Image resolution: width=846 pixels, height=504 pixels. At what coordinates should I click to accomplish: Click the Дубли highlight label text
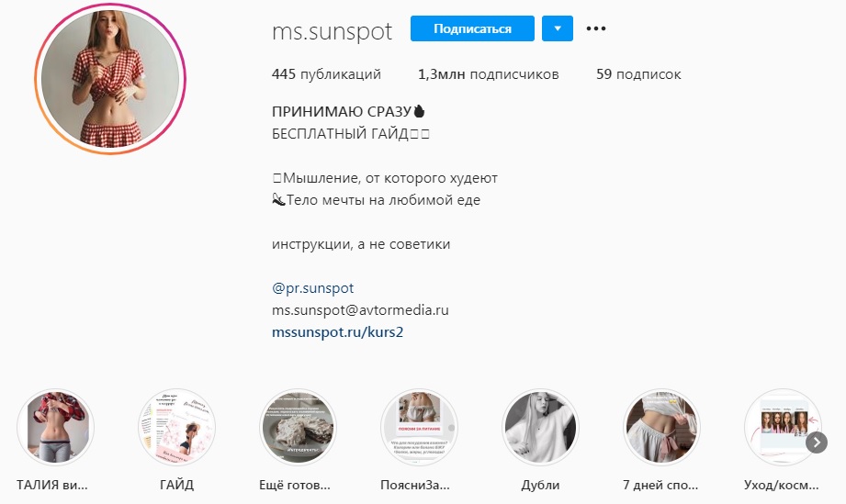click(x=540, y=485)
